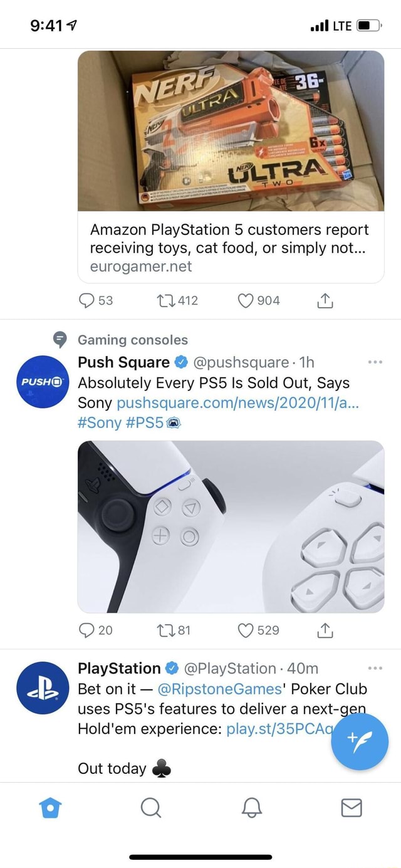This screenshot has width=401, height=868.
Task: Compose a new tweet with the feather button
Action: (x=360, y=741)
